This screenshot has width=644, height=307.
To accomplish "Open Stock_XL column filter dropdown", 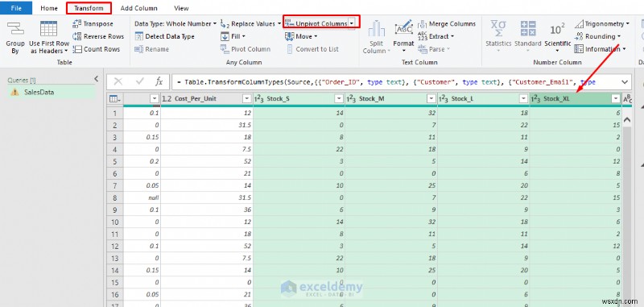I will [616, 98].
